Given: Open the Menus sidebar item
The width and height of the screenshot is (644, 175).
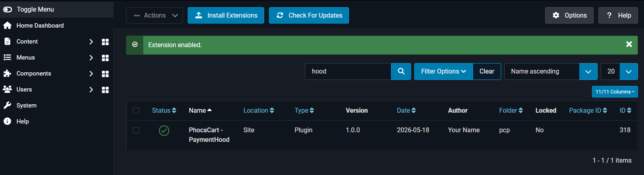Looking at the screenshot, I should pos(26,58).
